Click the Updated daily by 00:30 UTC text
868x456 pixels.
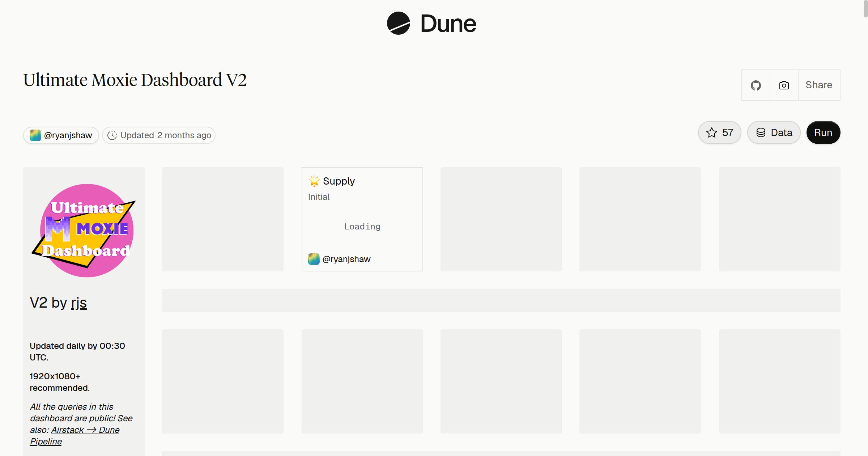point(77,351)
